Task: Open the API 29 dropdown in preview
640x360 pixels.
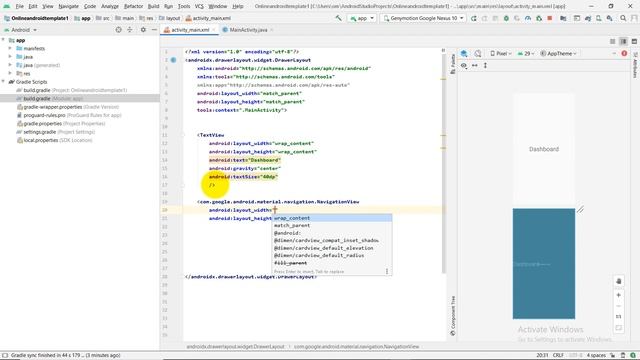Action: 525,53
